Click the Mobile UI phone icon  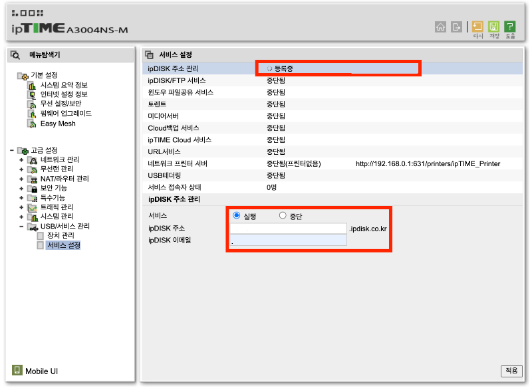[x=17, y=370]
